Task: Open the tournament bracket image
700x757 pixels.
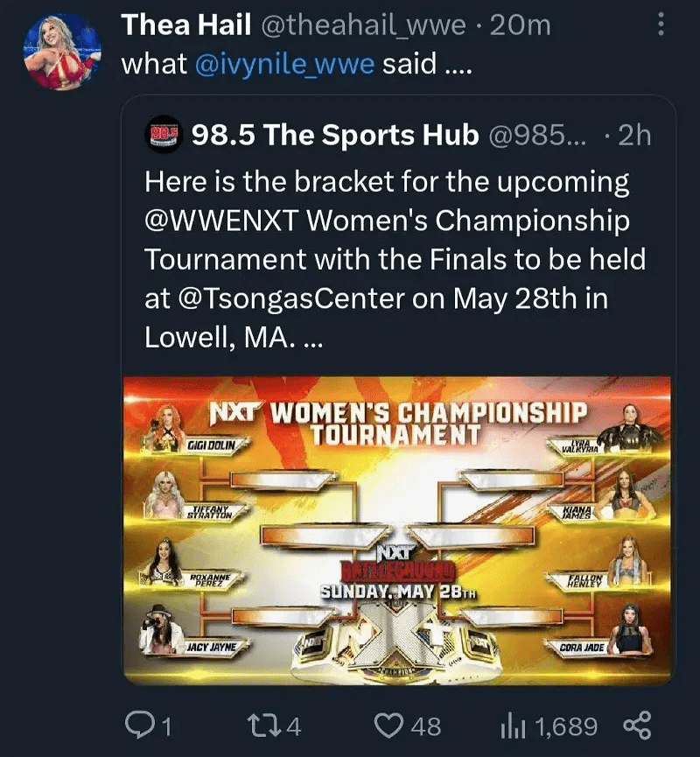Action: coord(397,530)
